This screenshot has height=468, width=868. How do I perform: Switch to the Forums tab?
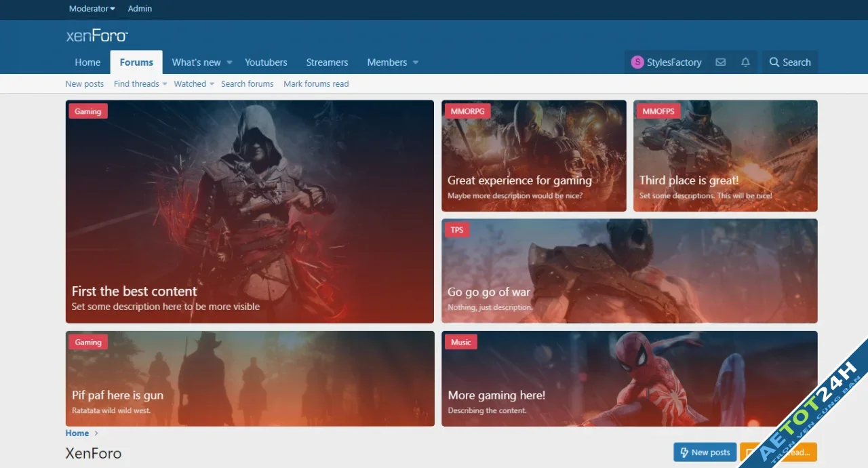pyautogui.click(x=136, y=62)
